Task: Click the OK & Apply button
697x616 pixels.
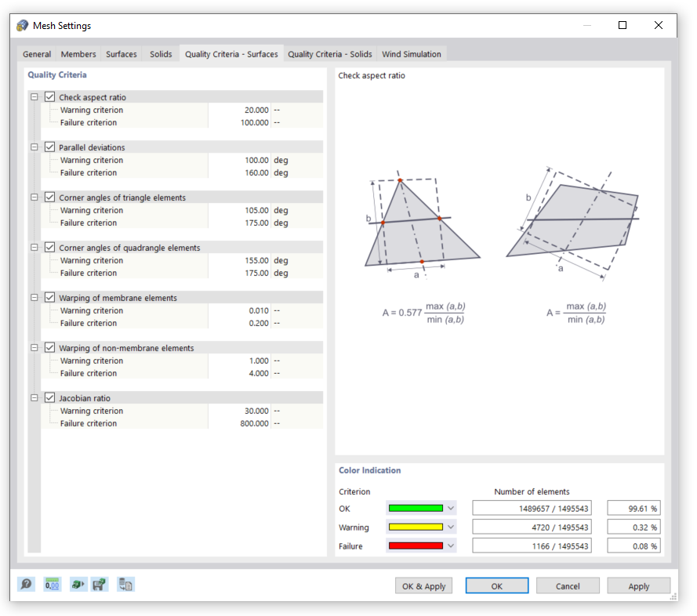Action: pyautogui.click(x=423, y=585)
